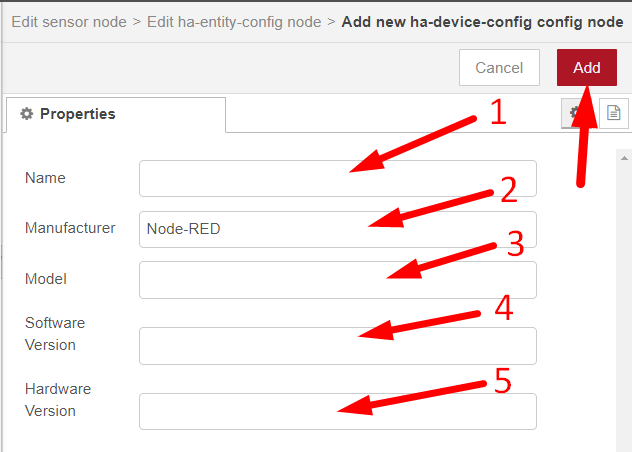
Task: Select the Model text field
Action: click(x=337, y=280)
